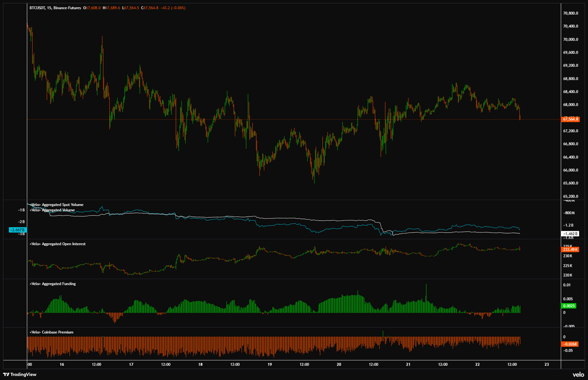This screenshot has height=380, width=588.
Task: Click the 69,600.0 price axis label
Action: 571,52
